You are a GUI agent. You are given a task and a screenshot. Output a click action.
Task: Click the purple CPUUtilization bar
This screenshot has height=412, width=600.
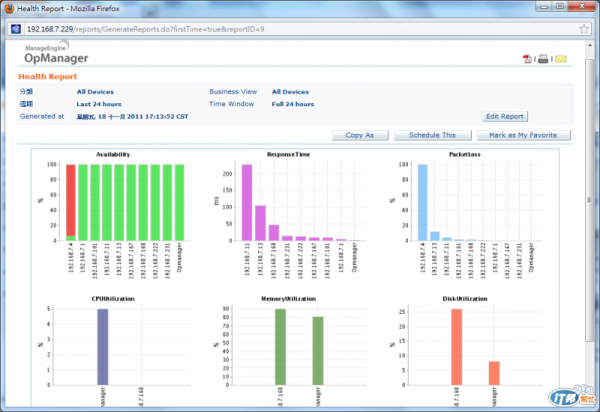[x=103, y=347]
